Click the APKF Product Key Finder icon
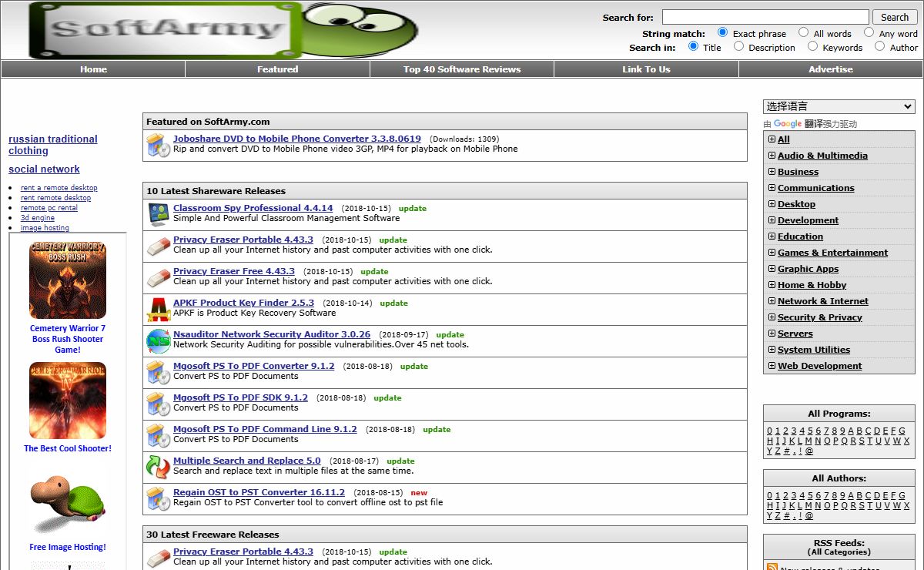Viewport: 924px width, 570px height. click(x=158, y=309)
